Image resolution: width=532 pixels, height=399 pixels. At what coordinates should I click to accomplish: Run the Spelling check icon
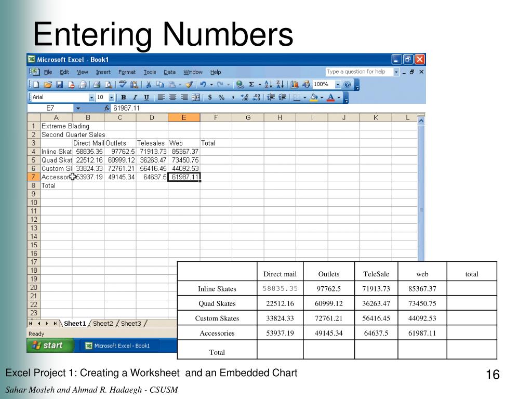[x=123, y=85]
